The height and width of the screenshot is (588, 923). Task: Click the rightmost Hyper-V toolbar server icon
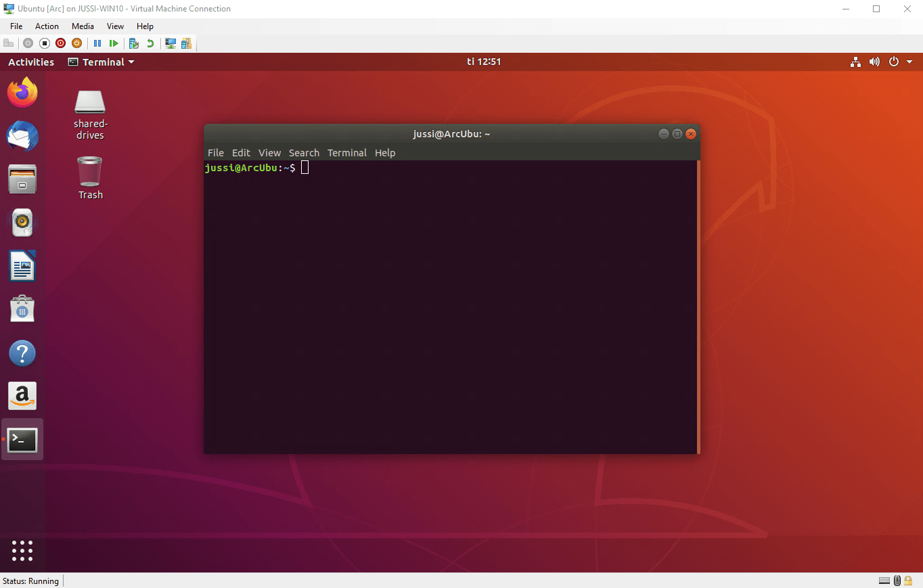pos(186,43)
